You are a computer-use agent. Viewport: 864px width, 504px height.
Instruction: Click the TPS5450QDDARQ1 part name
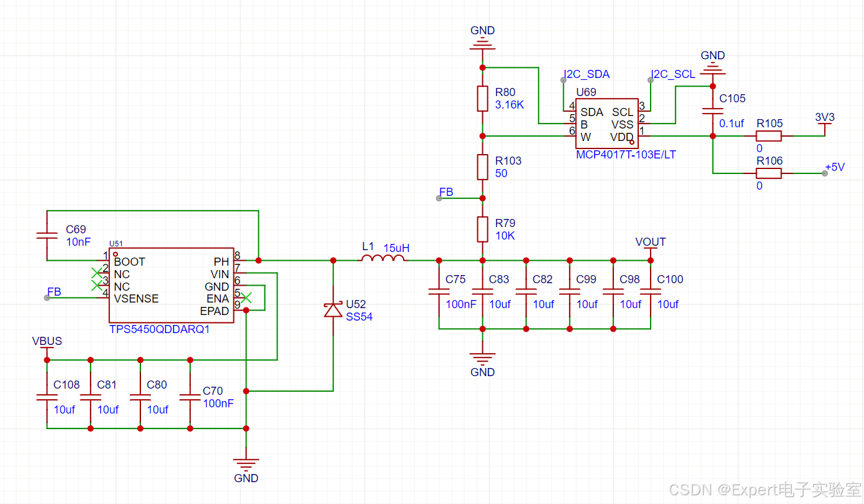pos(160,329)
